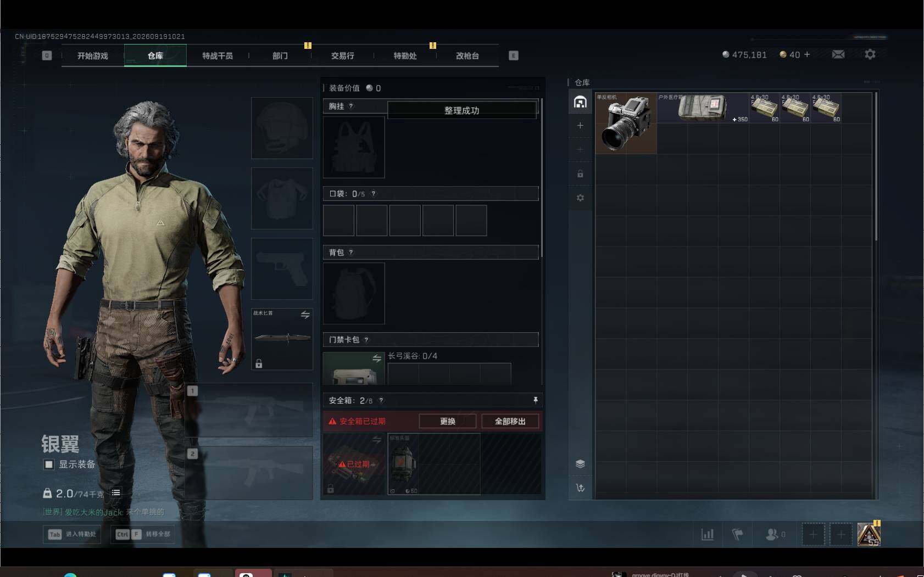
Task: Switch to the 开始游戏 tab
Action: click(x=93, y=56)
